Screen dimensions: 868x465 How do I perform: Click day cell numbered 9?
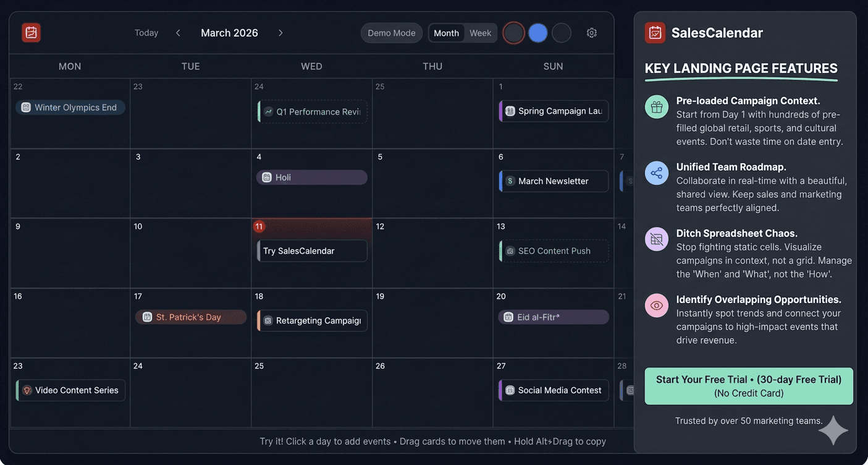(70, 253)
